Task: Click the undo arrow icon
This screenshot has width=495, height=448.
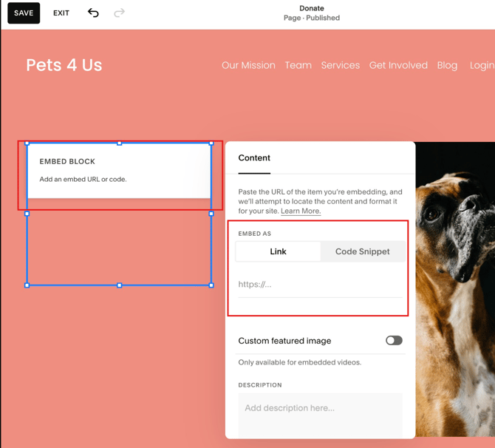Action: coord(93,13)
